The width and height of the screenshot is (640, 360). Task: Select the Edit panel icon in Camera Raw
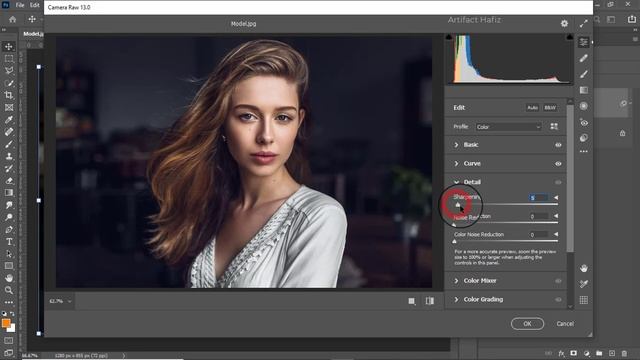pos(584,42)
